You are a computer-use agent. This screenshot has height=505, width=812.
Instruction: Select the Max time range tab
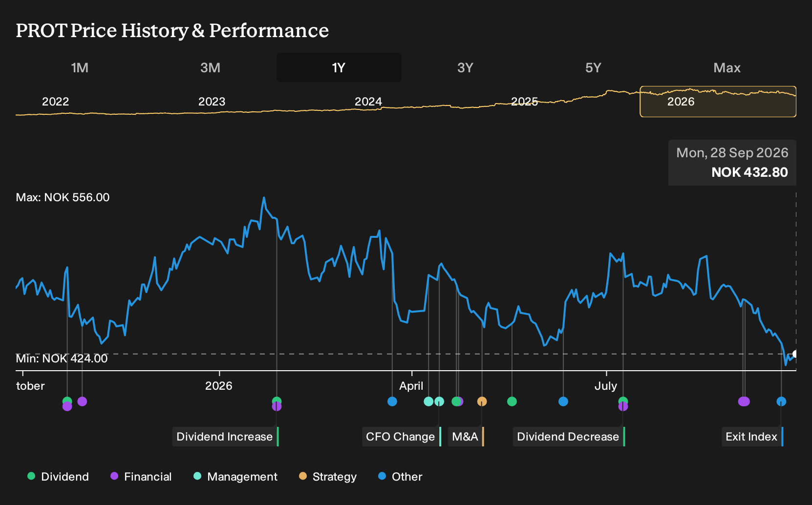727,67
